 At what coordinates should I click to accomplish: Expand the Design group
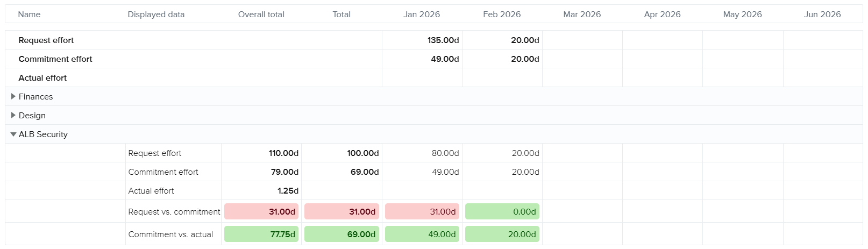click(x=13, y=116)
